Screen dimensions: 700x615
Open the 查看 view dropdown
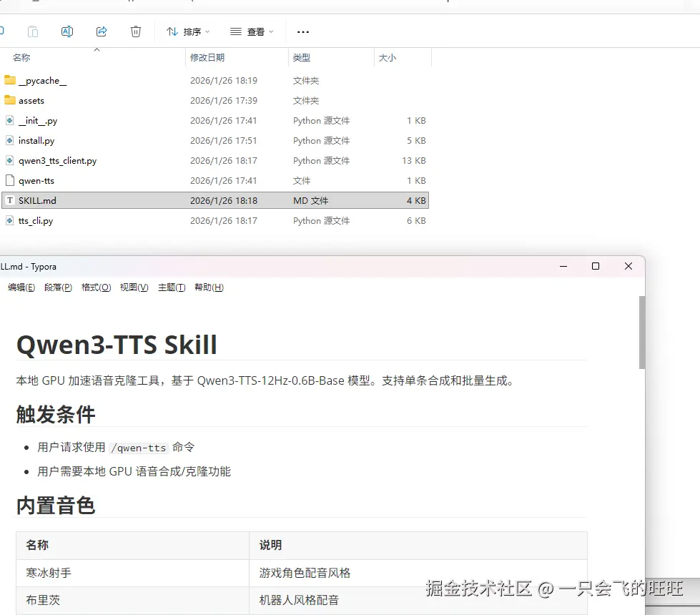[252, 31]
